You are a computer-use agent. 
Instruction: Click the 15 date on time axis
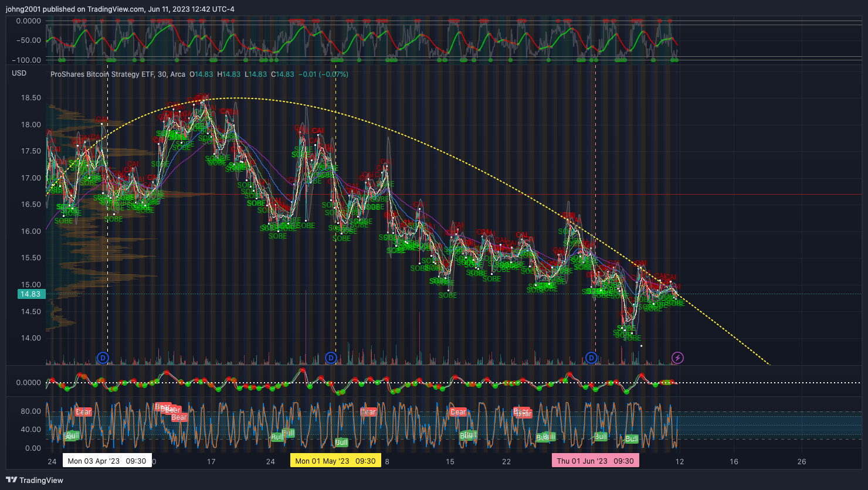[450, 462]
